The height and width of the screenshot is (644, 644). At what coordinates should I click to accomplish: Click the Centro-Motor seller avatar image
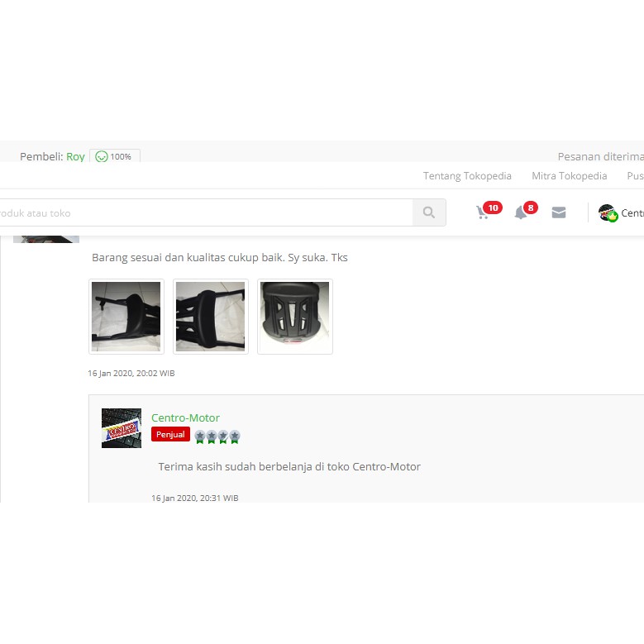pyautogui.click(x=122, y=428)
